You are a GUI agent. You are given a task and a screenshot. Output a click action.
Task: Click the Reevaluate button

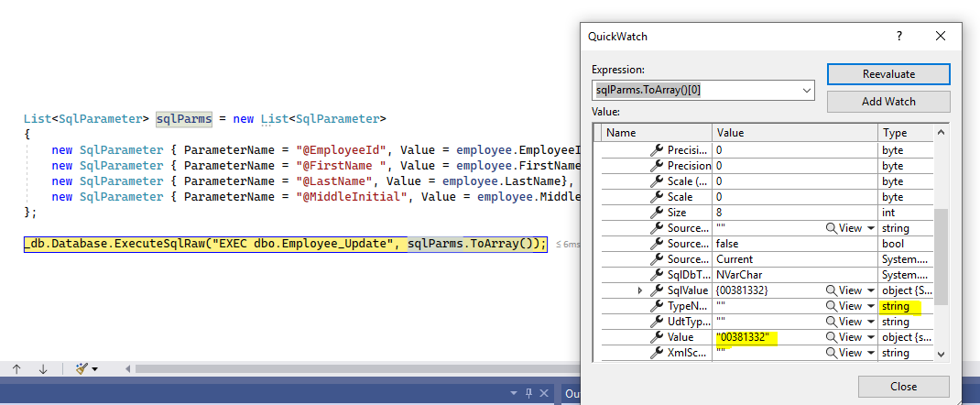[x=888, y=73]
